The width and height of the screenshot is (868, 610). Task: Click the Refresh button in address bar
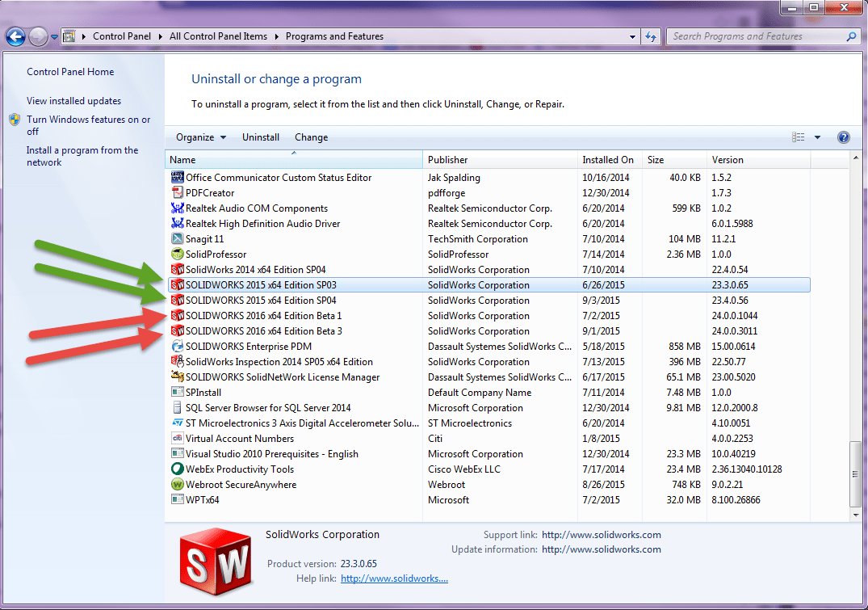pyautogui.click(x=651, y=36)
